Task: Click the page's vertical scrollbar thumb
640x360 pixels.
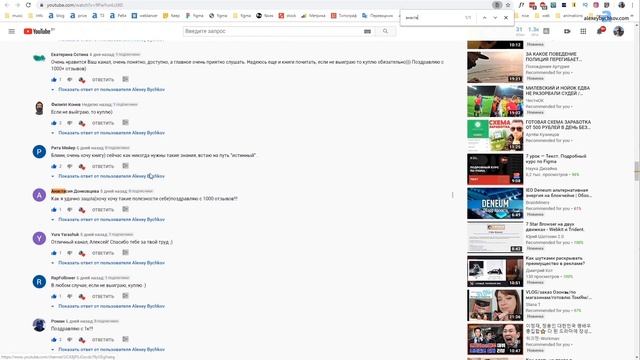Action: click(x=637, y=171)
